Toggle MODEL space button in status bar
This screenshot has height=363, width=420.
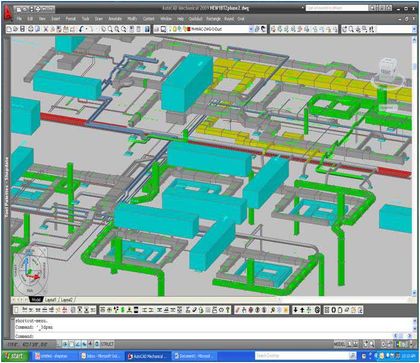339,344
